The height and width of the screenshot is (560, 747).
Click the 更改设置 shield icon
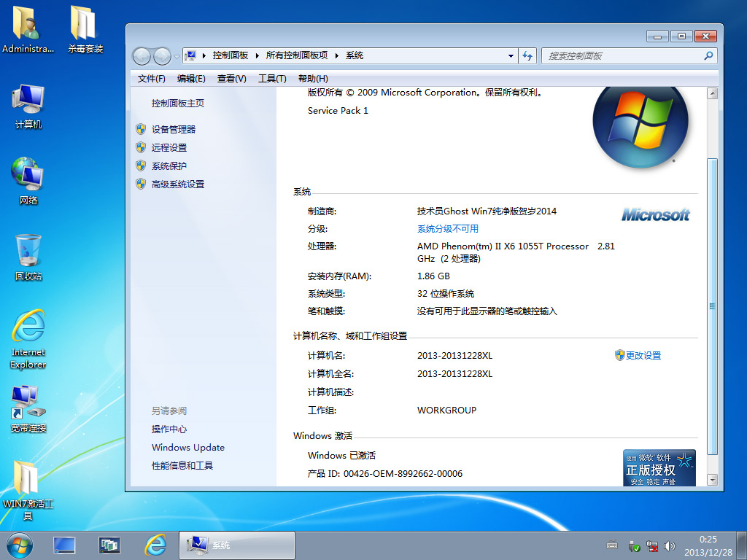tap(619, 355)
